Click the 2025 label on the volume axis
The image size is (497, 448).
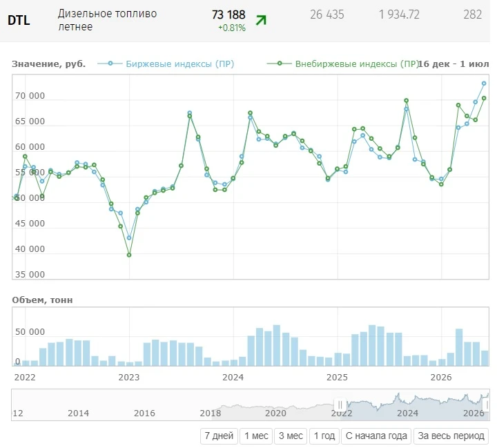337,378
